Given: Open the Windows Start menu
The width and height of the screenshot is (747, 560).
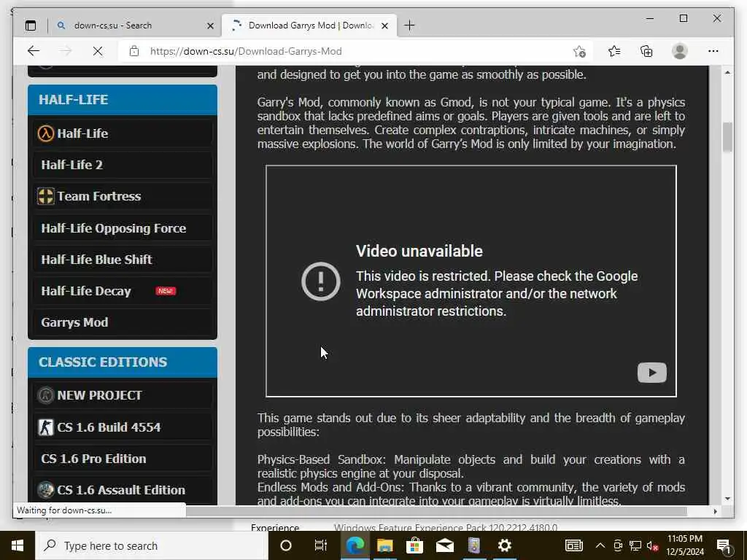Looking at the screenshot, I should (x=18, y=545).
